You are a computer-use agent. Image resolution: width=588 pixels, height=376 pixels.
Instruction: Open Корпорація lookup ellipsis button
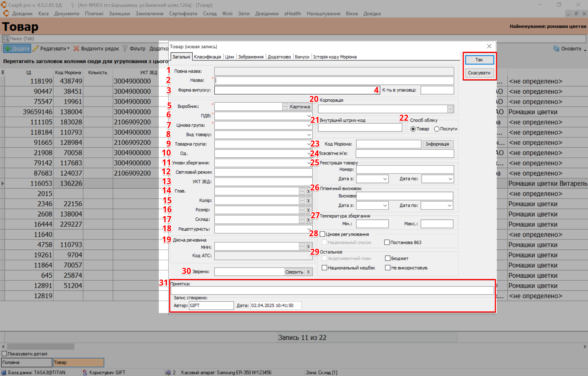(450, 109)
